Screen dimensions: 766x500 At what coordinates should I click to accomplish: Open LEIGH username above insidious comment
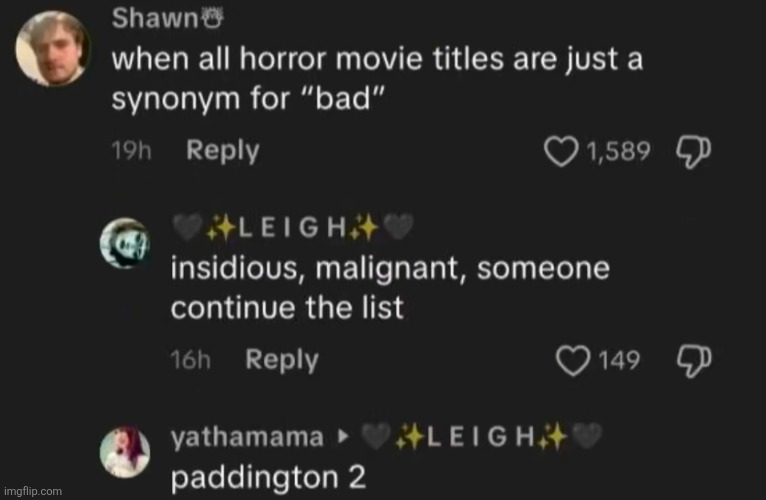pos(293,227)
